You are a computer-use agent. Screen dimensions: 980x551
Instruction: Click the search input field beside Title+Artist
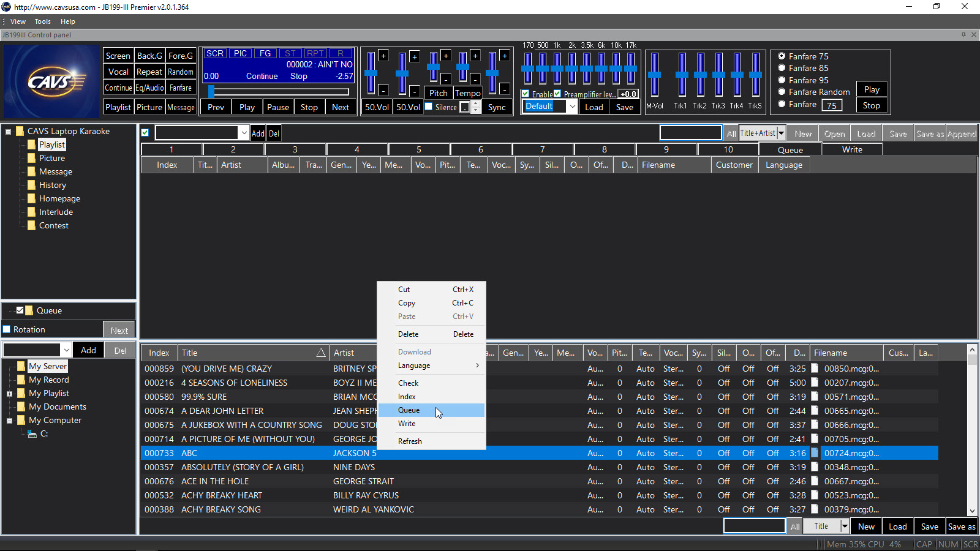pyautogui.click(x=691, y=133)
